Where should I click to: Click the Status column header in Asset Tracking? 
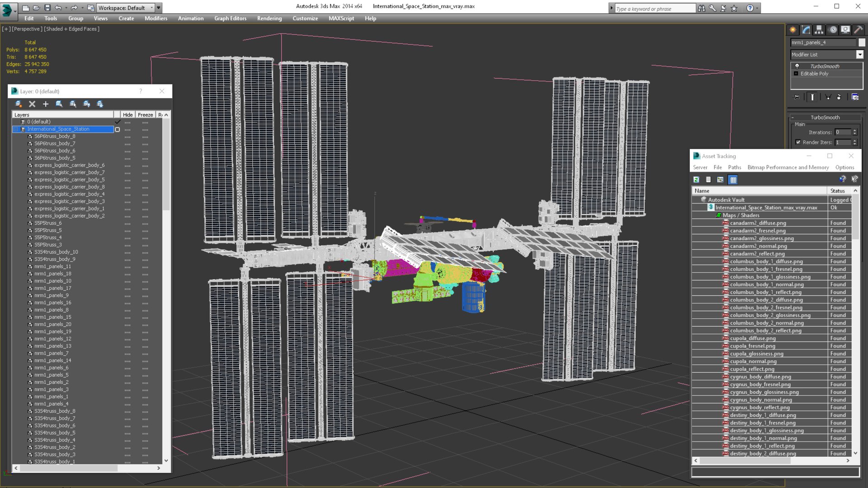point(840,191)
